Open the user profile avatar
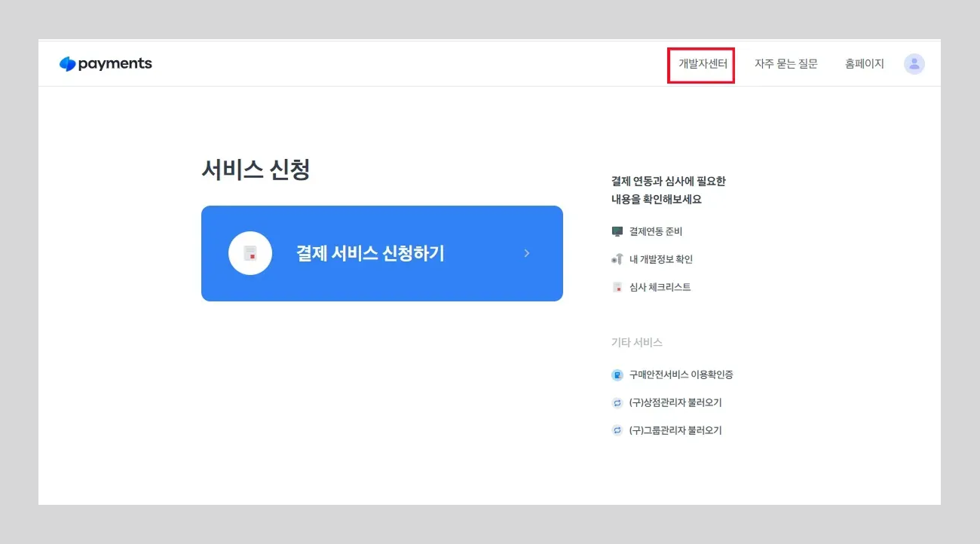 tap(914, 64)
